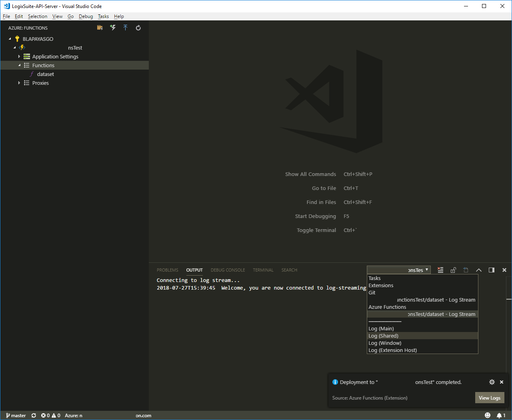Open notifications from the bell icon

coord(499,415)
